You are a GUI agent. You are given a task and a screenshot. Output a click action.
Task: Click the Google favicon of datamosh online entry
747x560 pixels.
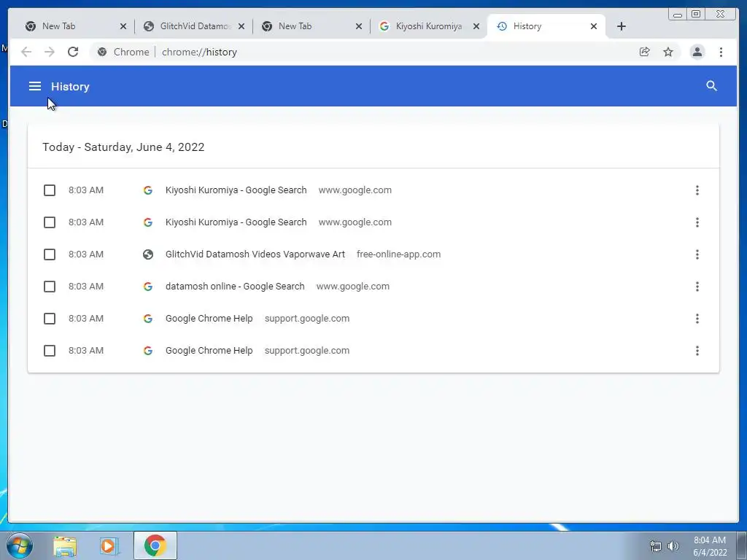[148, 286]
